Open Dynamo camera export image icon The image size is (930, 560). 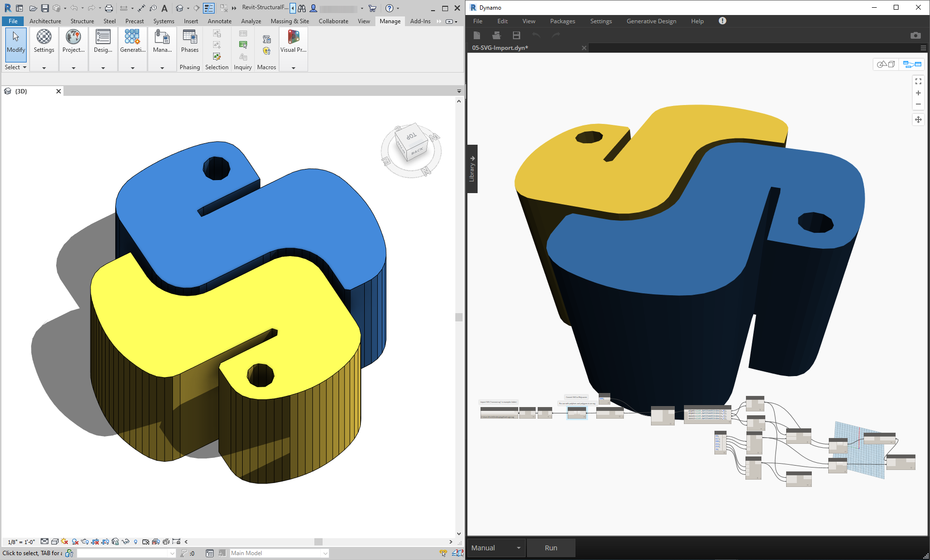(x=915, y=35)
